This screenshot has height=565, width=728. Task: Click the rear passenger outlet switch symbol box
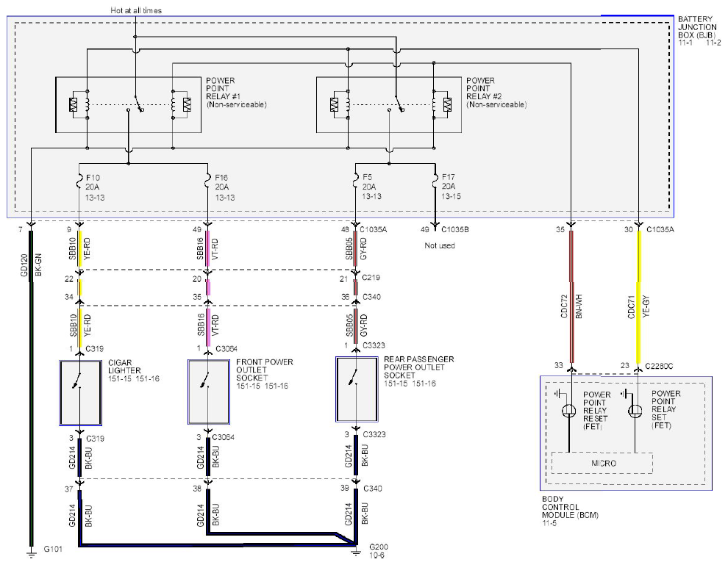coord(357,389)
